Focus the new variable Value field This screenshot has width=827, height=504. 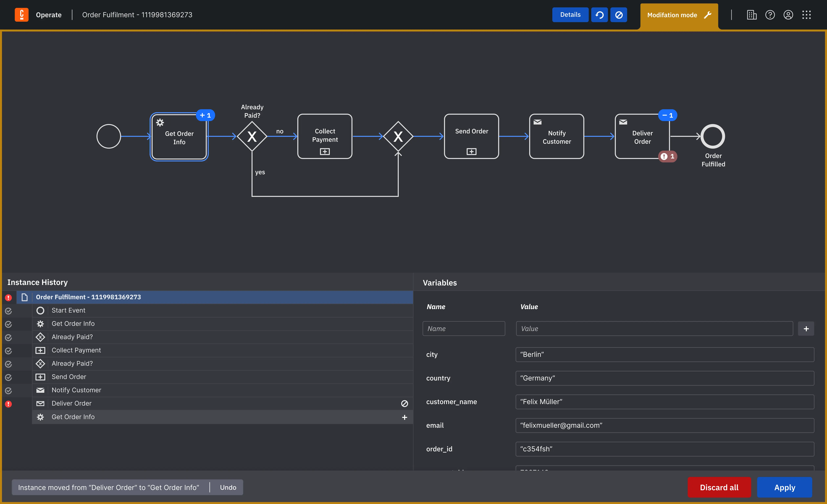point(654,328)
